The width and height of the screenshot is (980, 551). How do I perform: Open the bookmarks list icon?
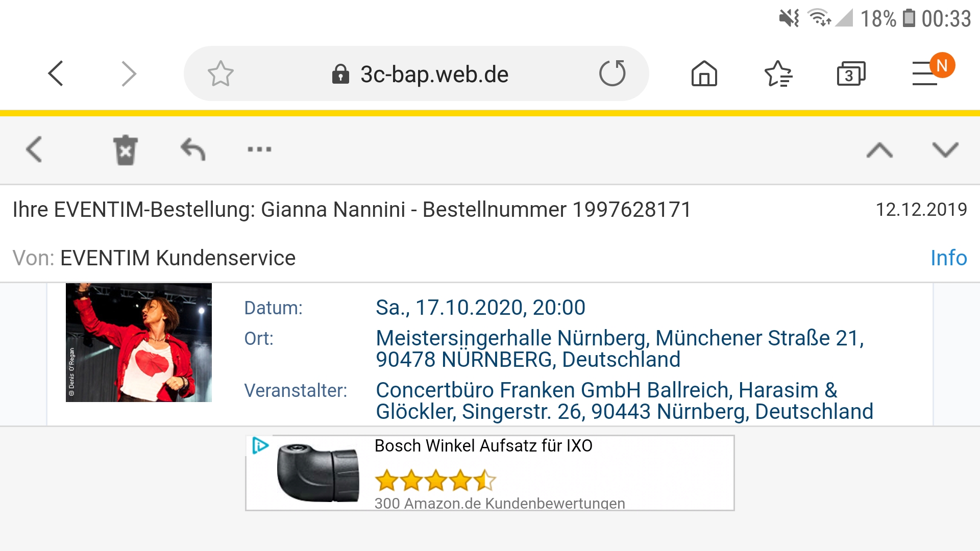(x=778, y=74)
